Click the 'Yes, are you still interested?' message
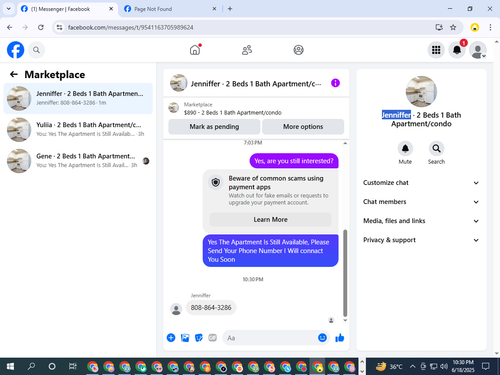 [x=294, y=161]
